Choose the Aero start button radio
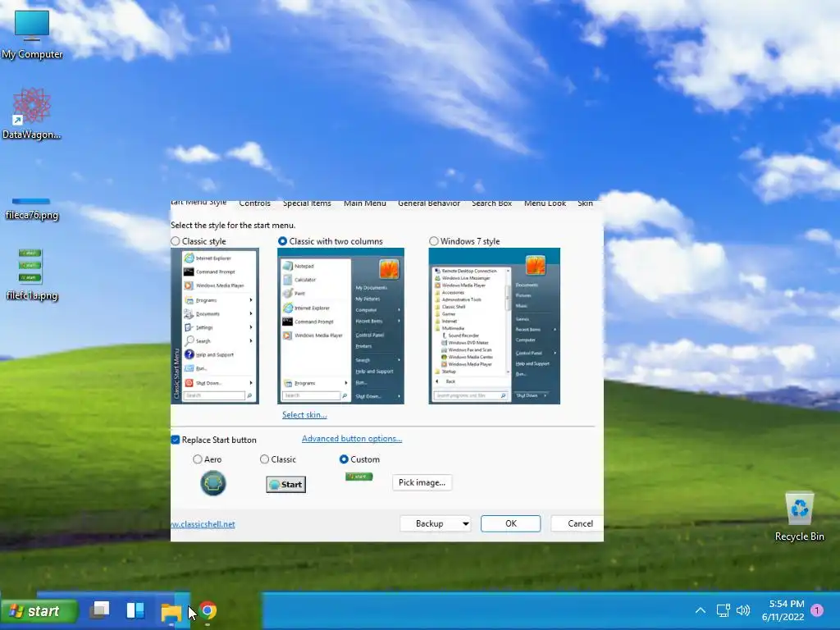The height and width of the screenshot is (630, 840). (x=198, y=459)
